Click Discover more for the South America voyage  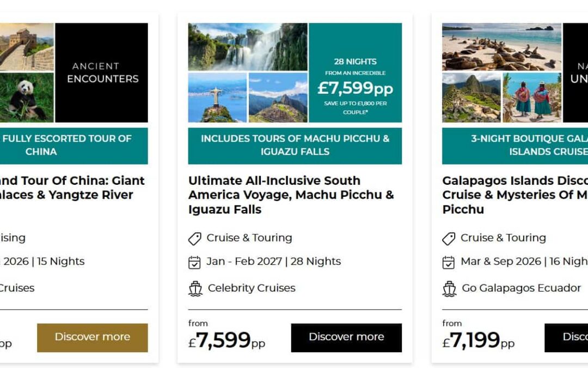tap(346, 337)
